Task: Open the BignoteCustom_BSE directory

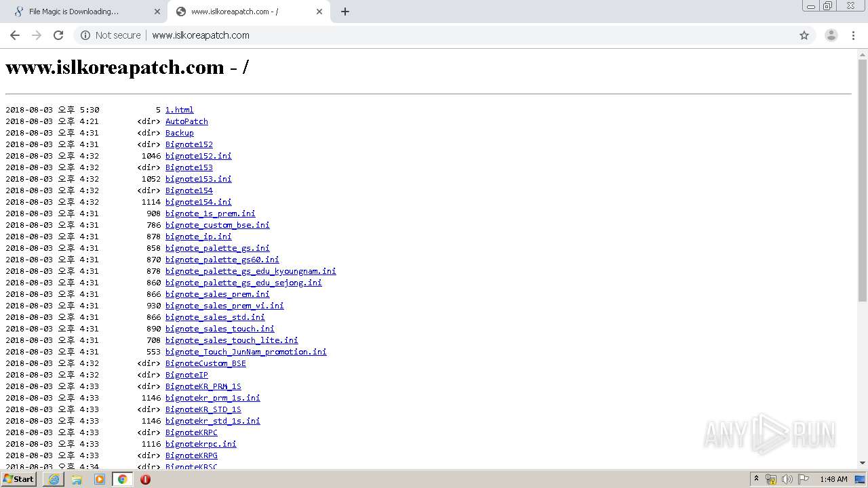Action: pos(205,363)
